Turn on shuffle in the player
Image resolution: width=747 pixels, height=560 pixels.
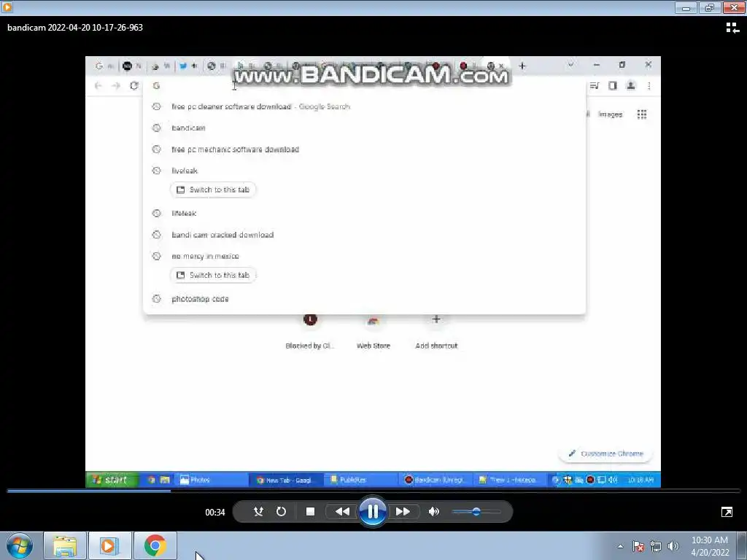click(258, 511)
